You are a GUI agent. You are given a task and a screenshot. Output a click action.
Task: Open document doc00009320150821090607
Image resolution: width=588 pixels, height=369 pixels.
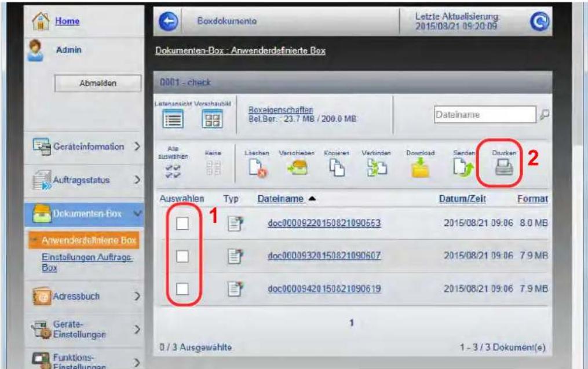click(x=324, y=255)
